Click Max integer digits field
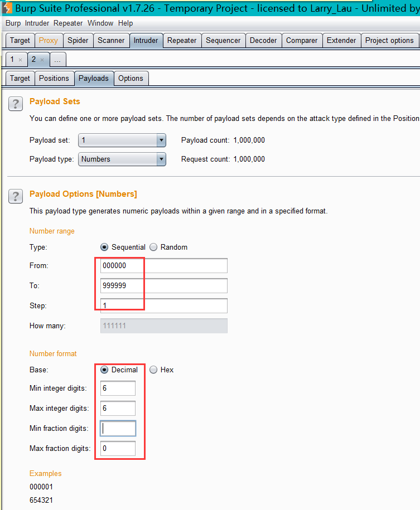Viewport: 420px width, 510px height. [118, 408]
